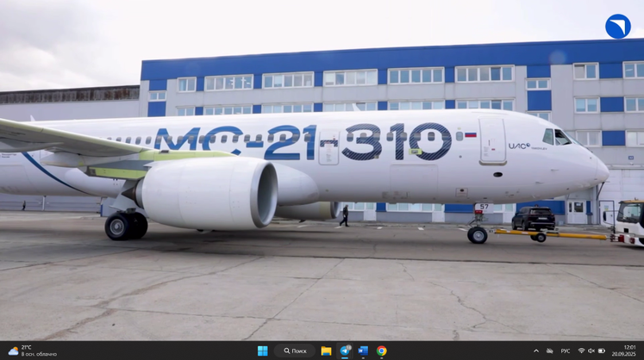
Task: Click the Поиск search box in taskbar
Action: (295, 351)
